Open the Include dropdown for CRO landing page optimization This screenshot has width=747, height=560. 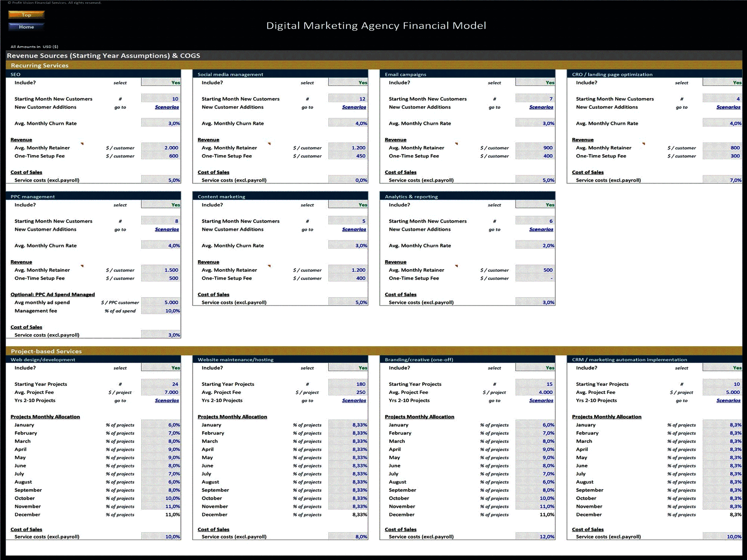722,82
